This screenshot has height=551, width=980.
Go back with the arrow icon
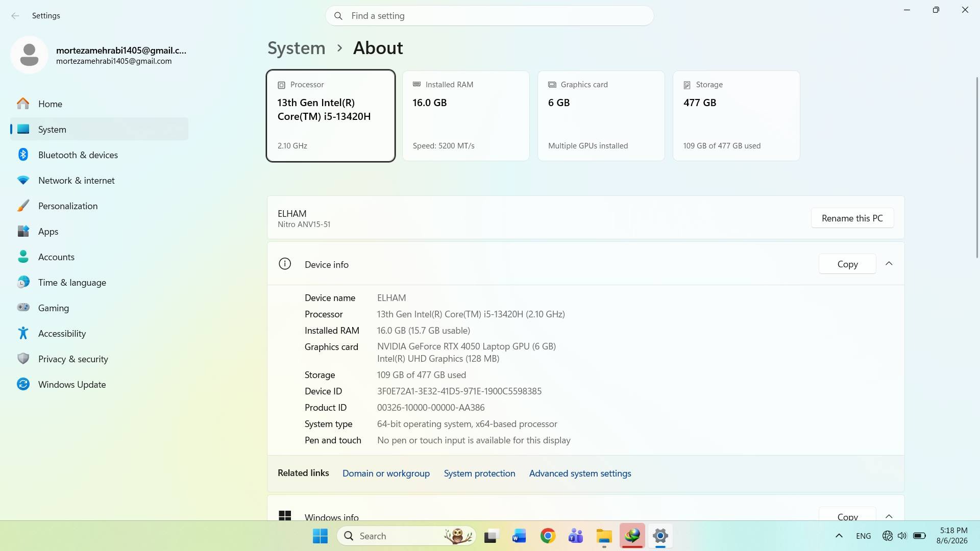(15, 16)
